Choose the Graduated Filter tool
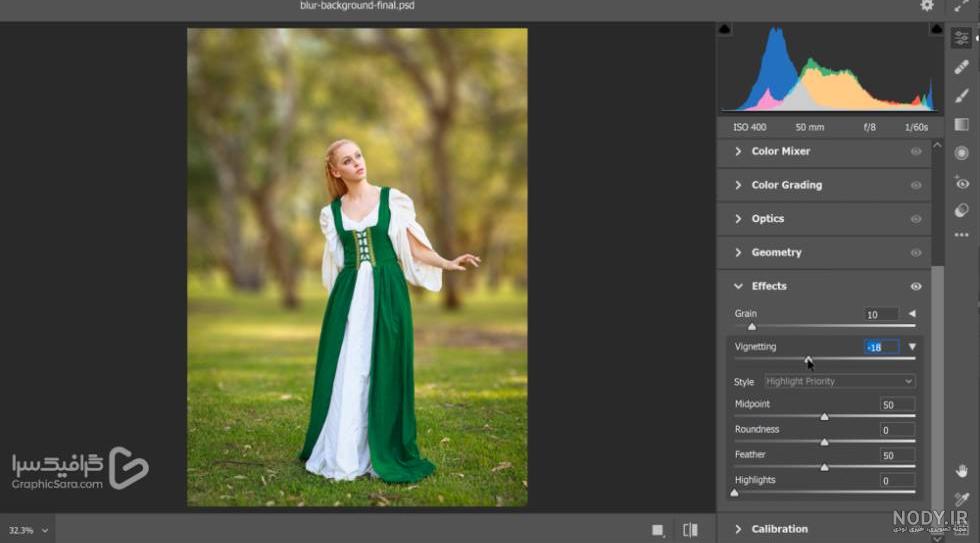The image size is (980, 543). coord(961,124)
